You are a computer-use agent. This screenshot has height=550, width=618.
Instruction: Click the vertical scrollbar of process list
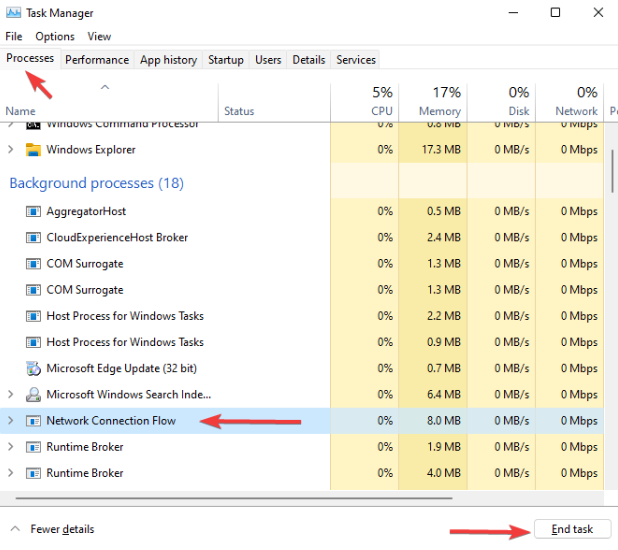click(x=612, y=170)
